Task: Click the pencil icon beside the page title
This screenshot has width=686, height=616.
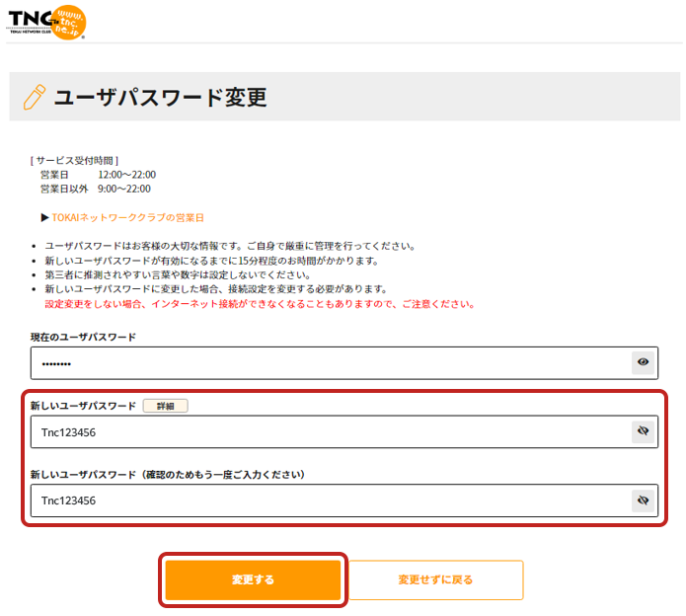Action: pyautogui.click(x=35, y=97)
